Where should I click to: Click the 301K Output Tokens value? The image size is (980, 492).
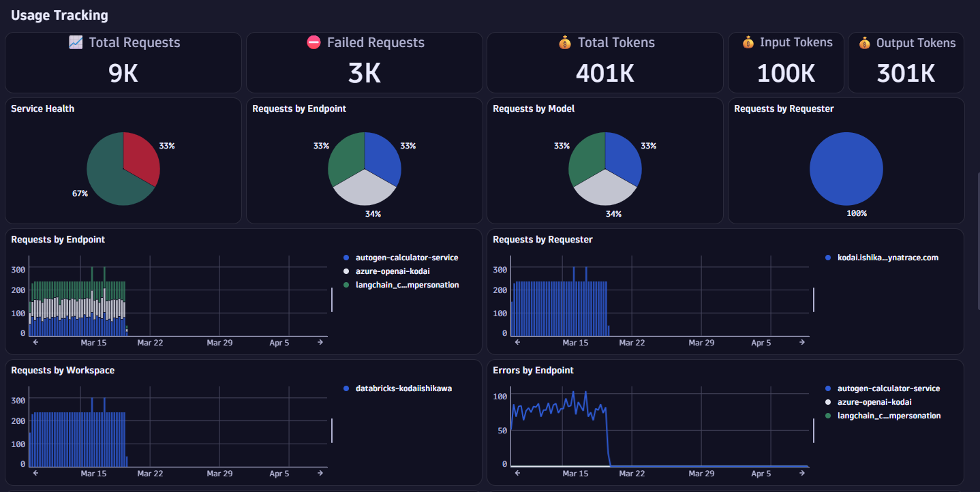(906, 73)
